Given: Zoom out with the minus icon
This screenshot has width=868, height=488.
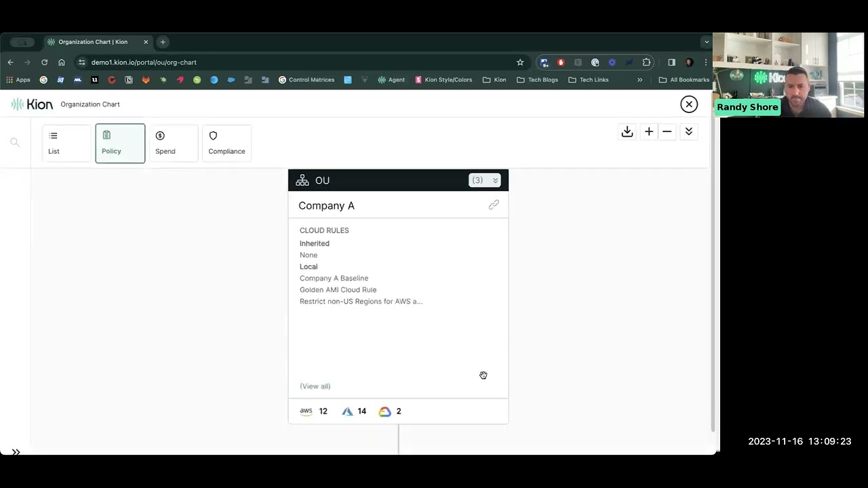Looking at the screenshot, I should click(667, 131).
